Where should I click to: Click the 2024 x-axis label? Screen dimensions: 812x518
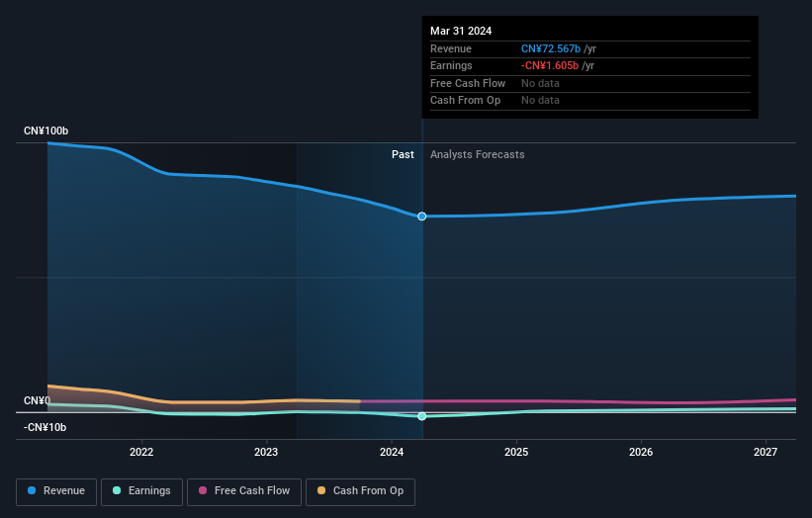(x=392, y=452)
